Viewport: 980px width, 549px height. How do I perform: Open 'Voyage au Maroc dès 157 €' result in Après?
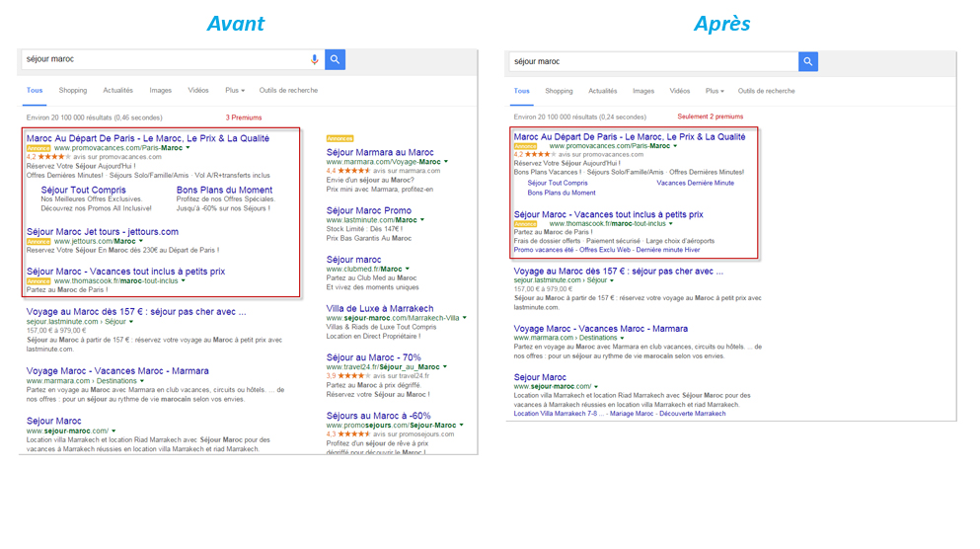(618, 272)
